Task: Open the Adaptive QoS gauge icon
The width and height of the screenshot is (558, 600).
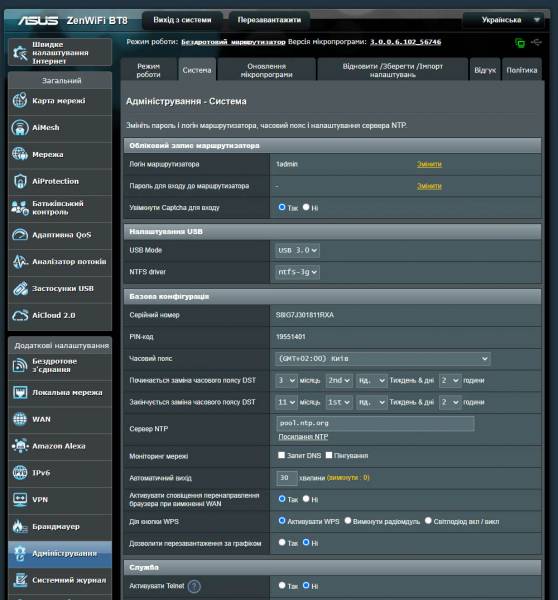Action: 20,235
